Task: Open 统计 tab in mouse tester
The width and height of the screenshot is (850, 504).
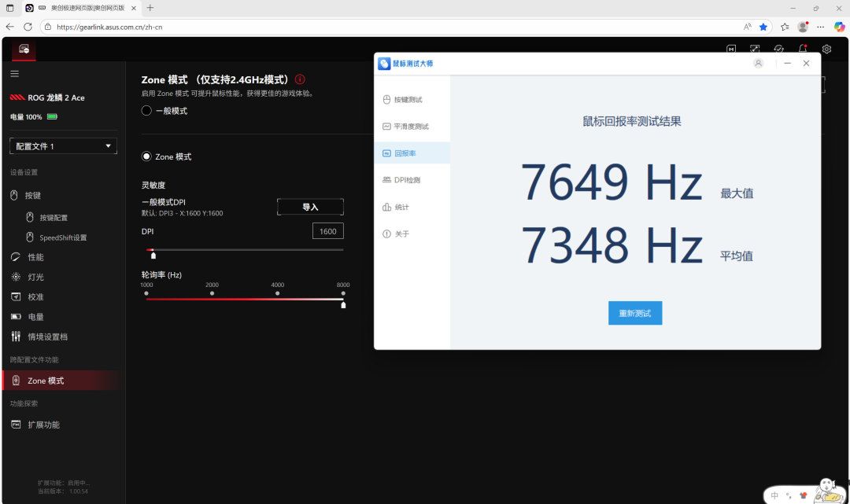Action: point(412,207)
